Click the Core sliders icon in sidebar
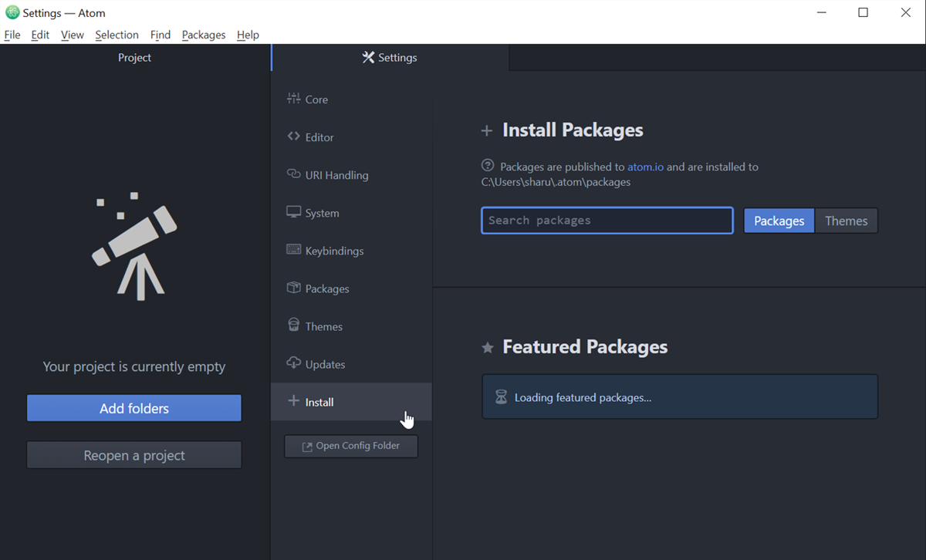This screenshot has height=560, width=926. pyautogui.click(x=293, y=99)
